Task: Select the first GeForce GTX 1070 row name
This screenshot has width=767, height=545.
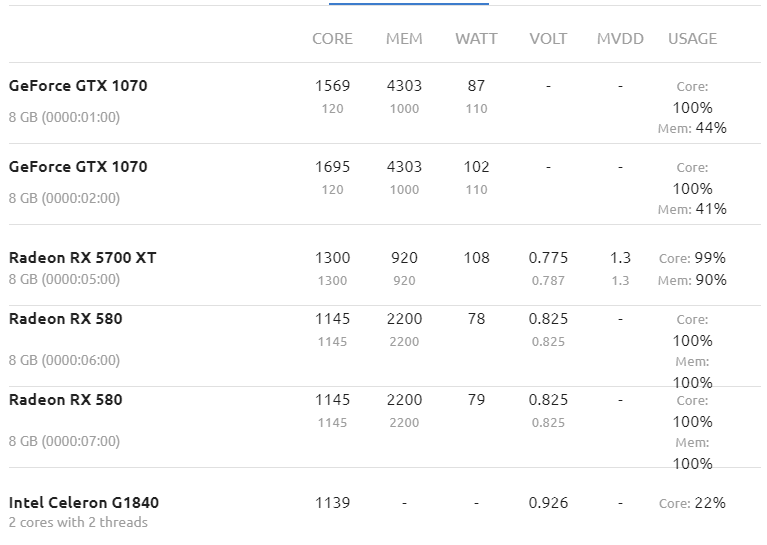Action: pyautogui.click(x=78, y=86)
